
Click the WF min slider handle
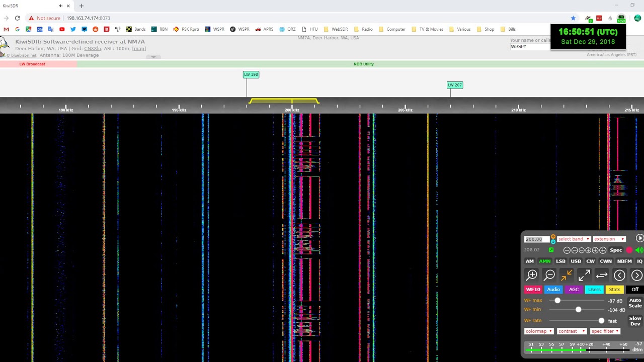click(x=578, y=309)
